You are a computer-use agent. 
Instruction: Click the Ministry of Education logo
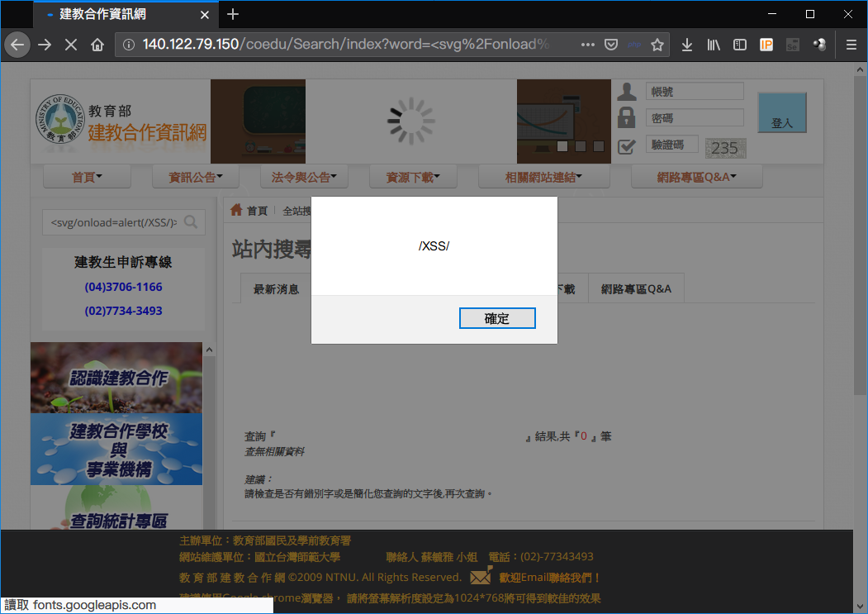point(59,119)
